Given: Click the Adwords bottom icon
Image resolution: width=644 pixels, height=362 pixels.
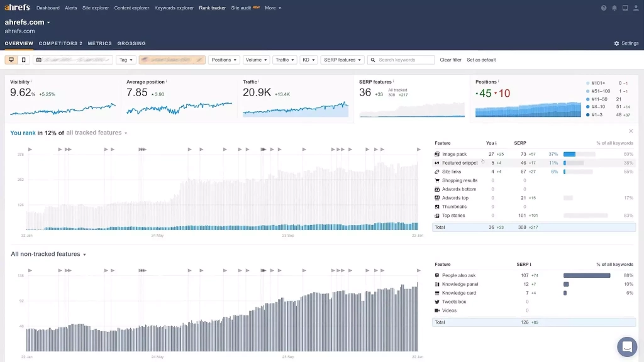Looking at the screenshot, I should click(437, 189).
